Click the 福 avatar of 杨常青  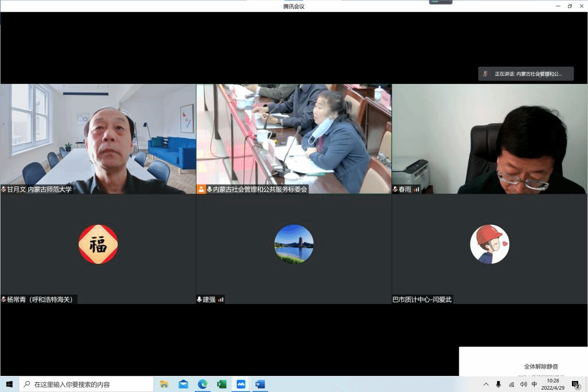click(x=98, y=244)
